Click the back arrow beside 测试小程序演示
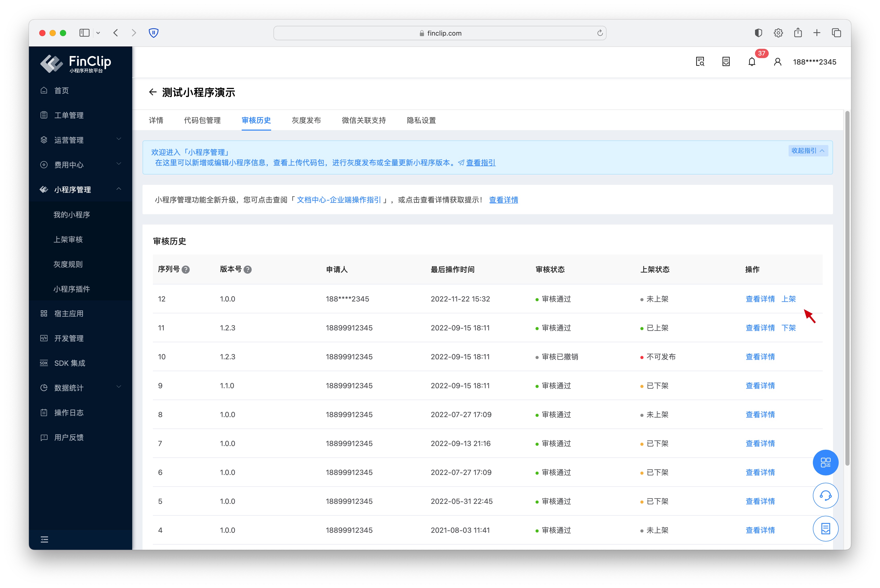The height and width of the screenshot is (588, 880). (152, 92)
